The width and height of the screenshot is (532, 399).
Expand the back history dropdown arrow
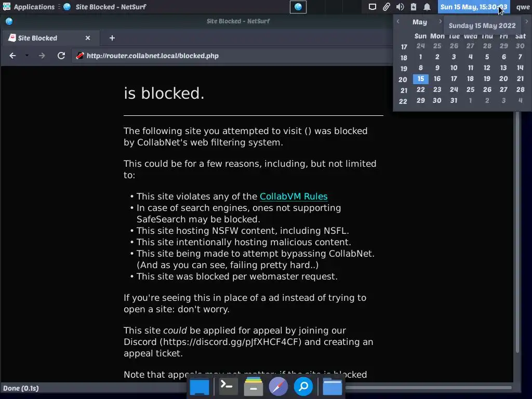coord(27,55)
